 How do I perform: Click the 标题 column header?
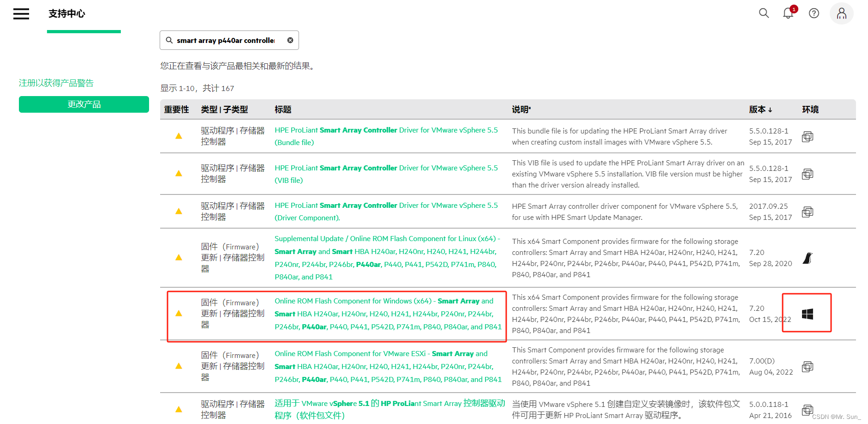coord(283,109)
